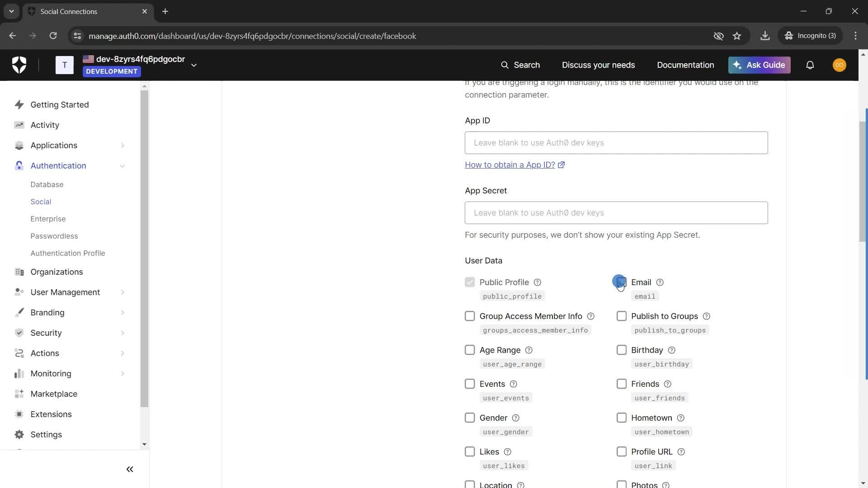The width and height of the screenshot is (868, 488).
Task: Show help for Email permission
Action: coord(660,282)
